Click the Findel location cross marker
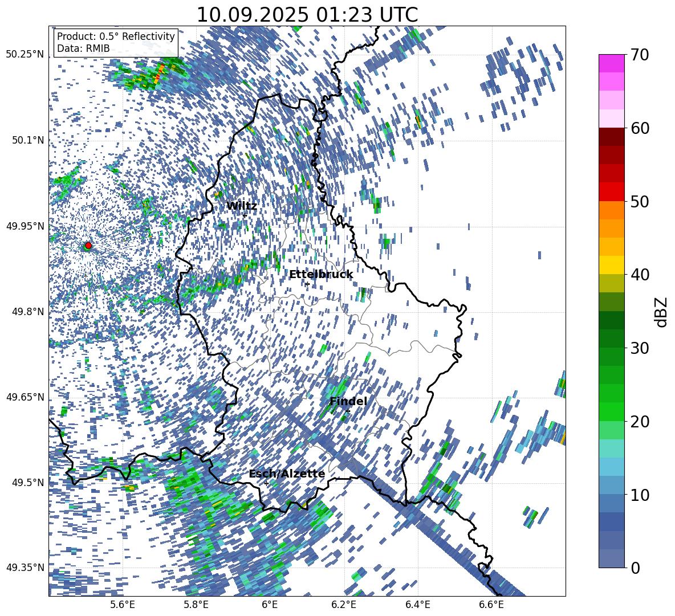 [348, 411]
